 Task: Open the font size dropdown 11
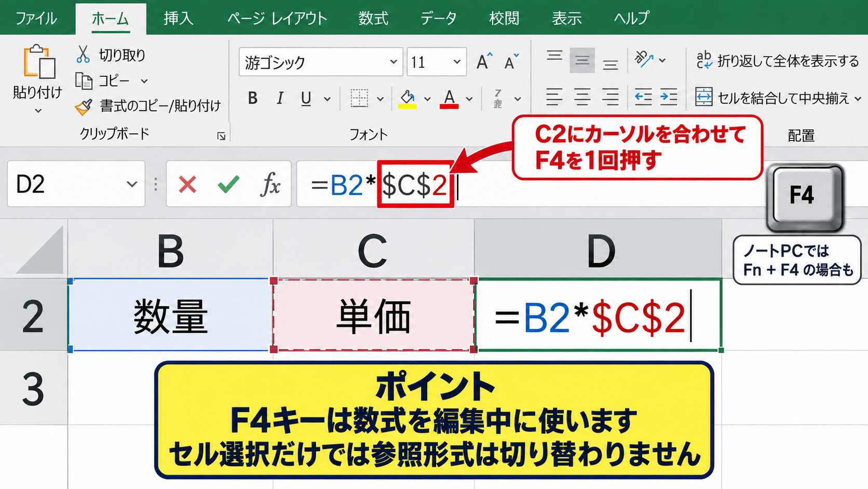457,62
